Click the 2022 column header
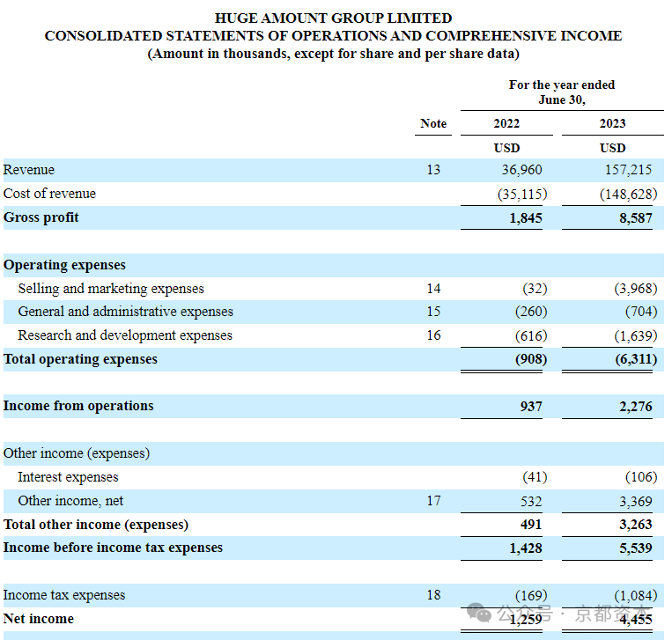 tap(506, 123)
